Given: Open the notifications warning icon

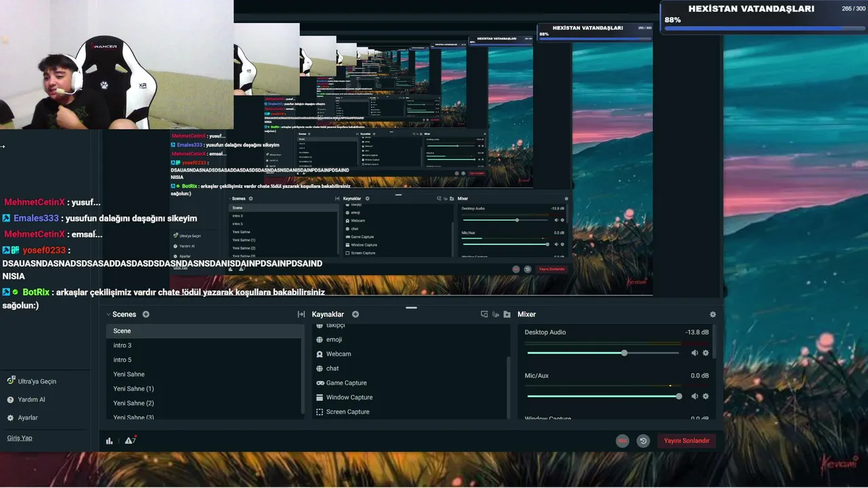Looking at the screenshot, I should [130, 441].
